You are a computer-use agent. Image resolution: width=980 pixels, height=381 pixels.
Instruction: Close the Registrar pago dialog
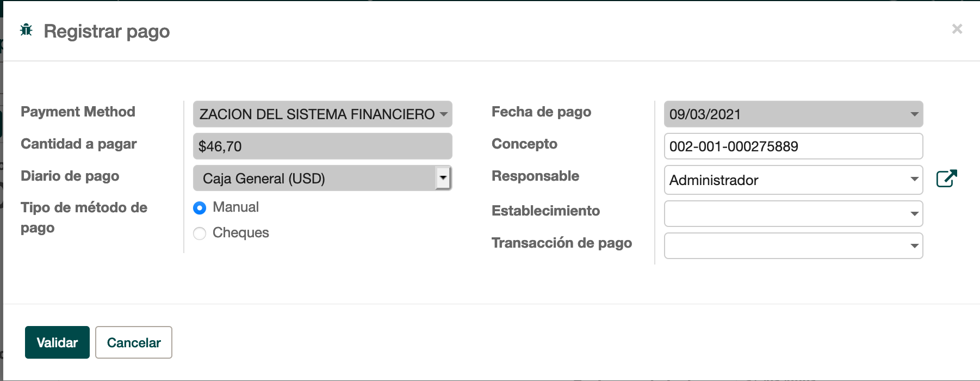[x=957, y=29]
